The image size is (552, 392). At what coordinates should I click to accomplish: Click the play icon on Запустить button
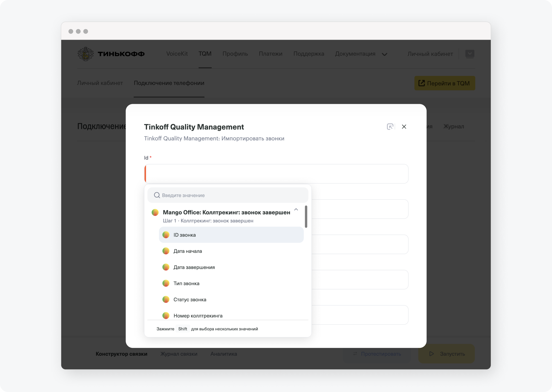tap(431, 354)
